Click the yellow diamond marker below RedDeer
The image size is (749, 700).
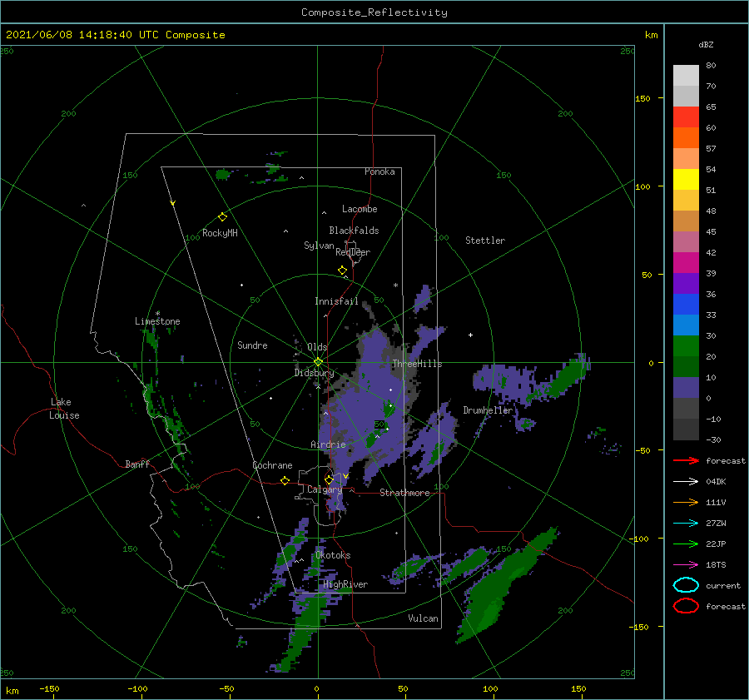(x=343, y=271)
